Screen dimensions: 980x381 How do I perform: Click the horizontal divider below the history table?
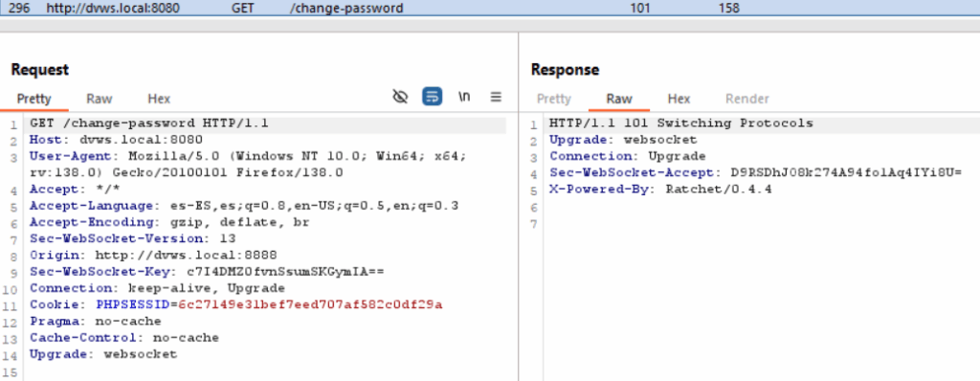490,26
